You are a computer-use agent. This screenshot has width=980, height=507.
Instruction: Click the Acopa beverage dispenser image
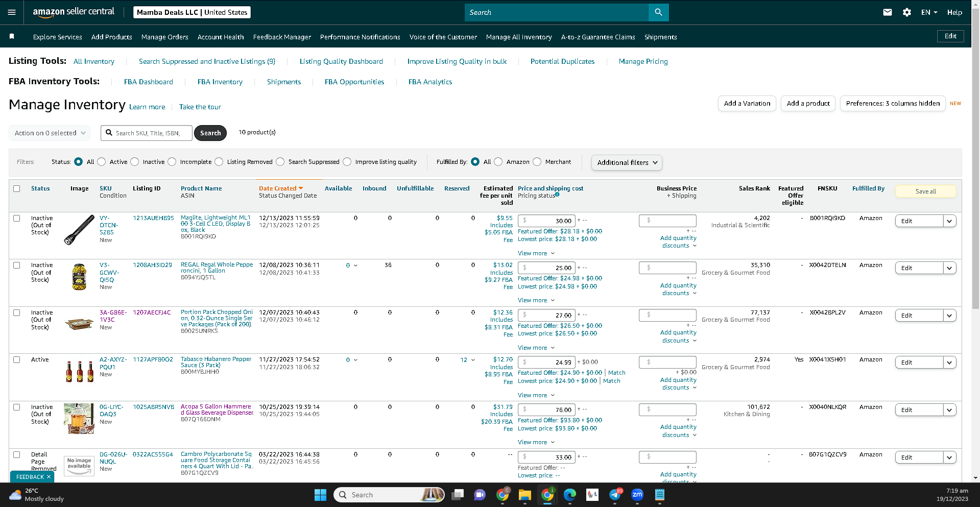[x=79, y=419]
